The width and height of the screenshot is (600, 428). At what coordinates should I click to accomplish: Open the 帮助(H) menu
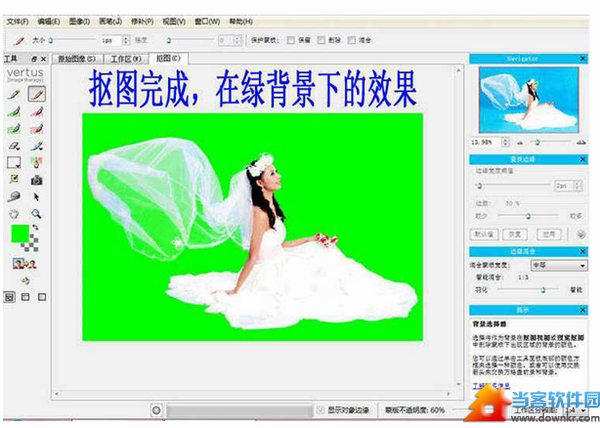point(241,22)
